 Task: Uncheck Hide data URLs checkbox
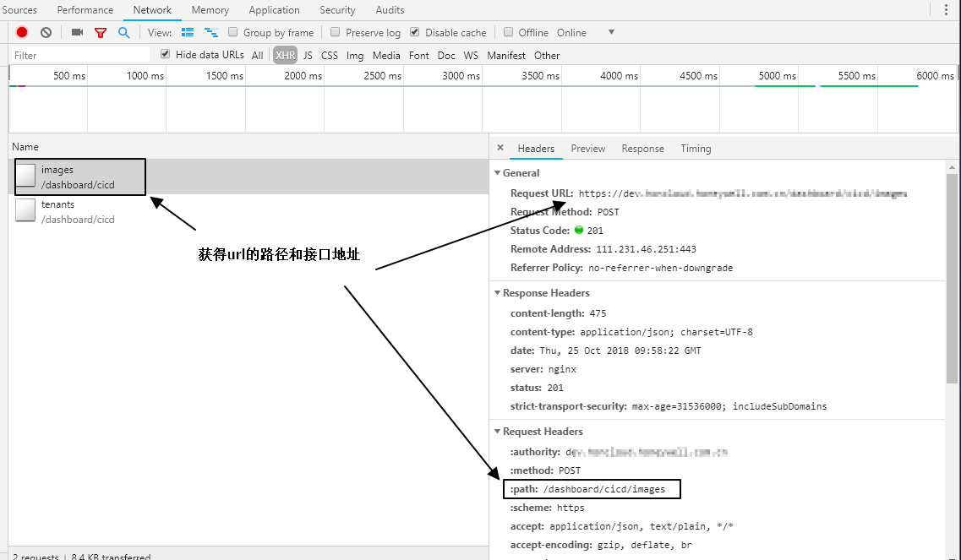165,54
